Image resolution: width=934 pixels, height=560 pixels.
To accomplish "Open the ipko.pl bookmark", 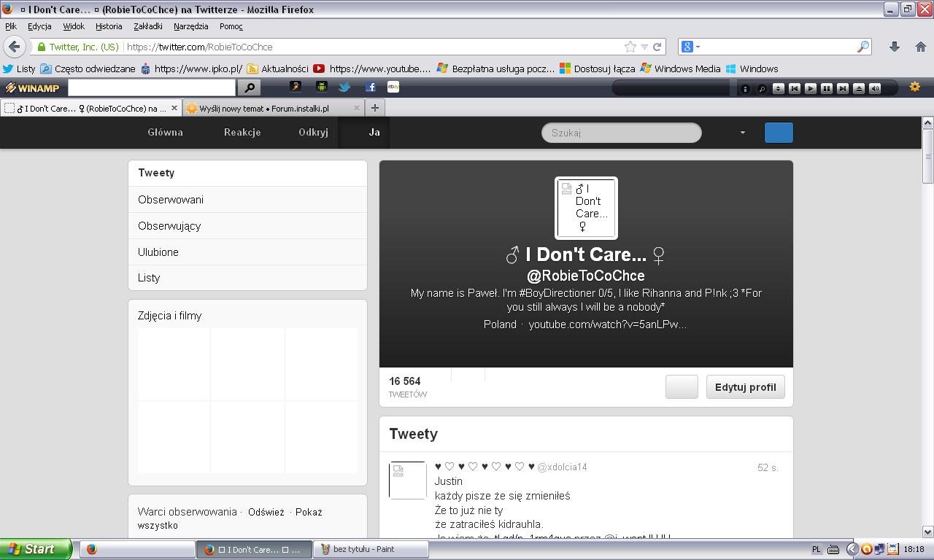I will [x=191, y=69].
